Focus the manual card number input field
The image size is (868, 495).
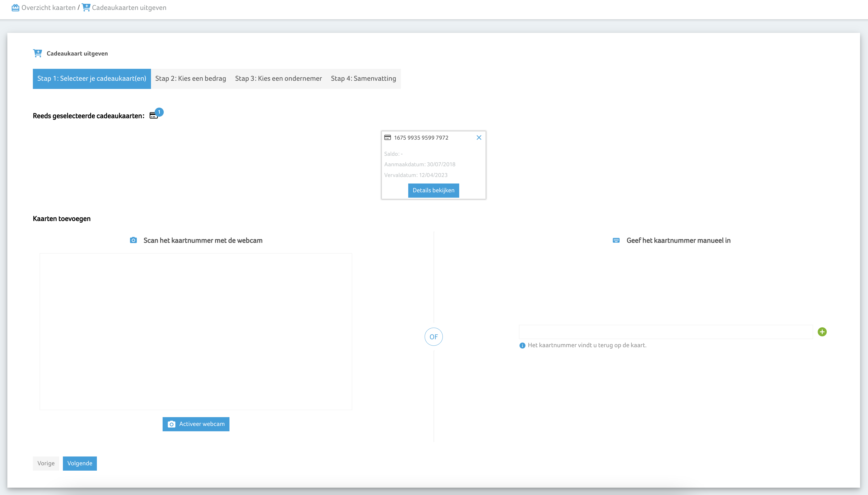click(665, 332)
